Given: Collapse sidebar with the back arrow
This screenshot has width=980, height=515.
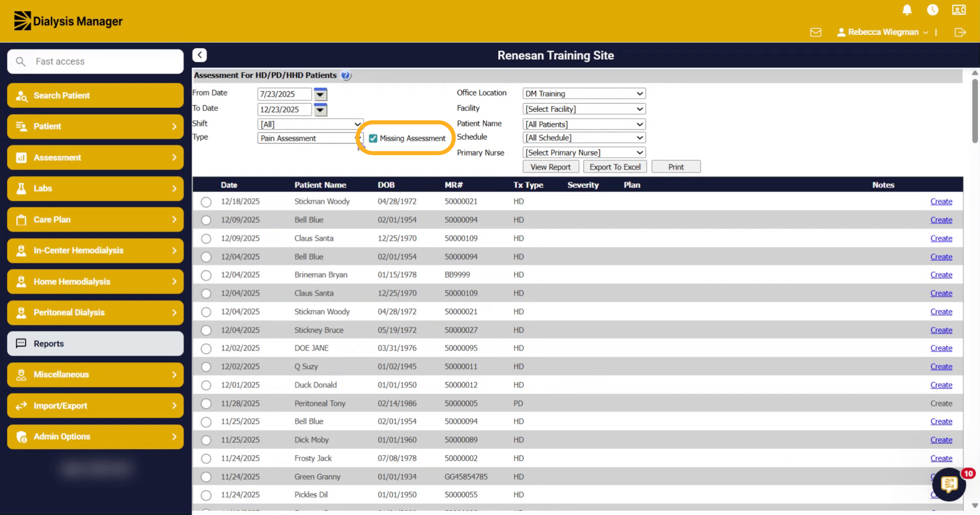Looking at the screenshot, I should tap(200, 55).
